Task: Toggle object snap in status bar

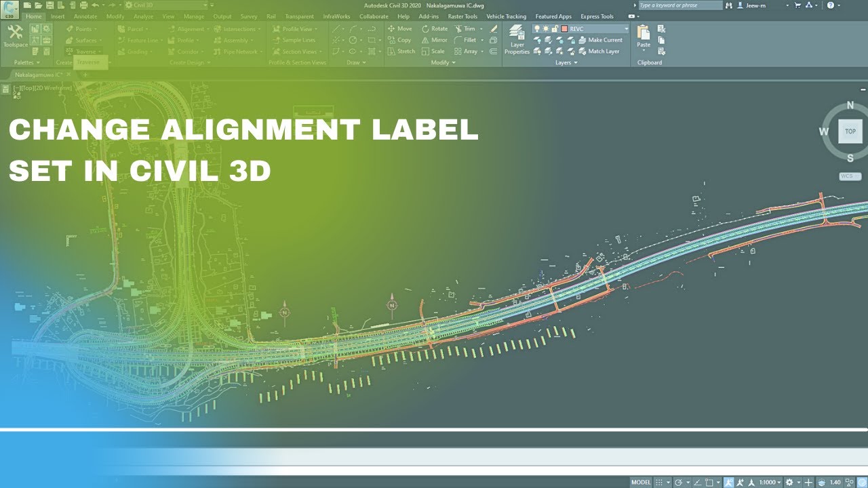Action: click(x=709, y=482)
